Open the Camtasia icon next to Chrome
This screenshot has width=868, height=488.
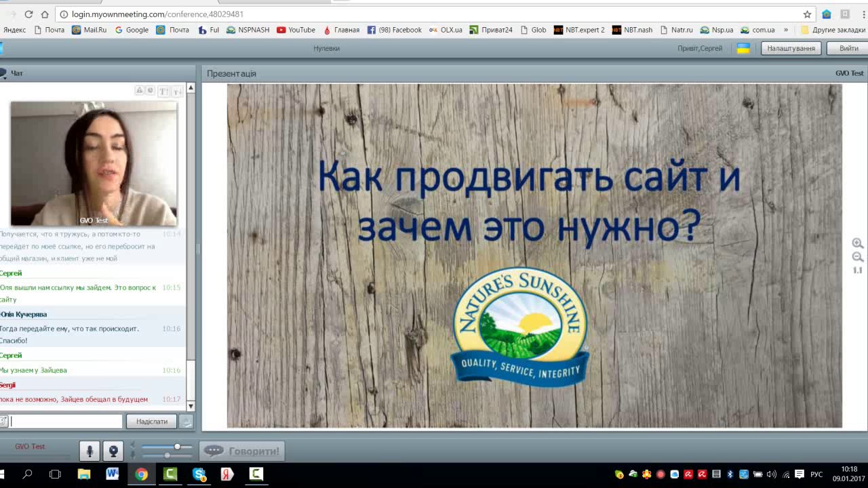pyautogui.click(x=170, y=474)
